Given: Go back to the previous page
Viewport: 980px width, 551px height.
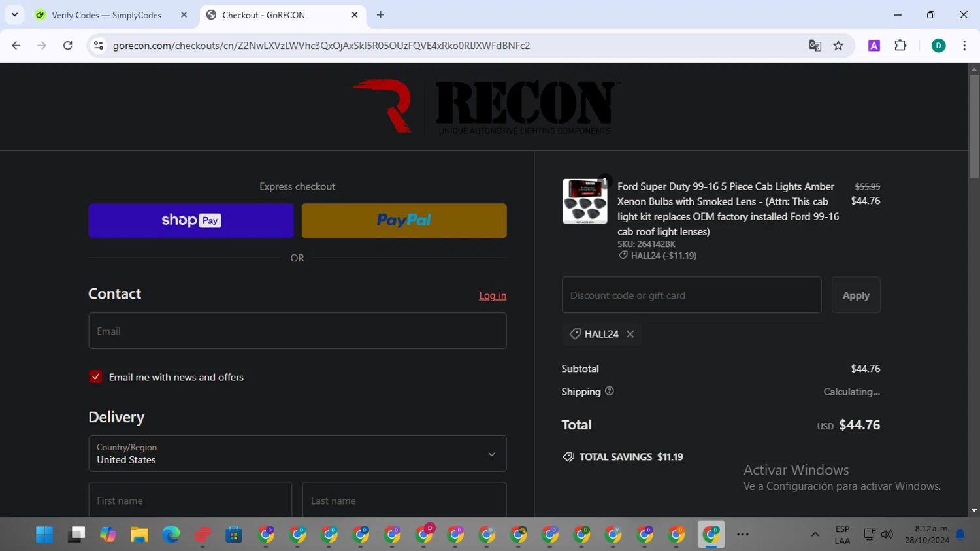Looking at the screenshot, I should 16,46.
